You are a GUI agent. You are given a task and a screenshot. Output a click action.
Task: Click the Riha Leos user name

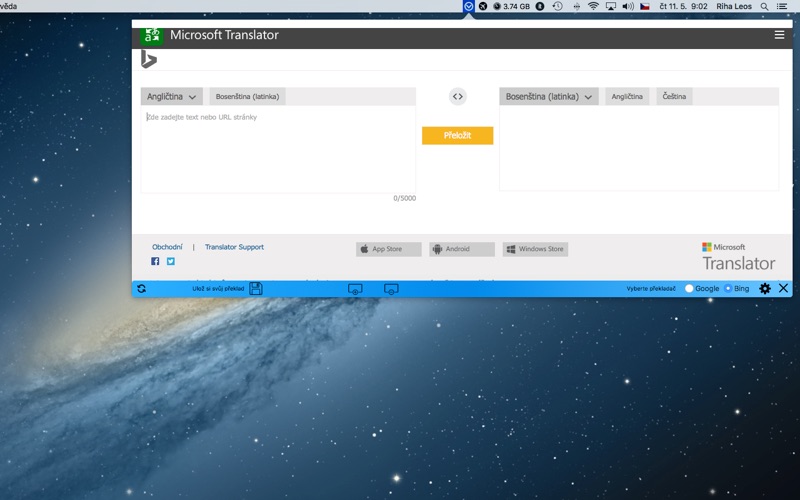734,6
